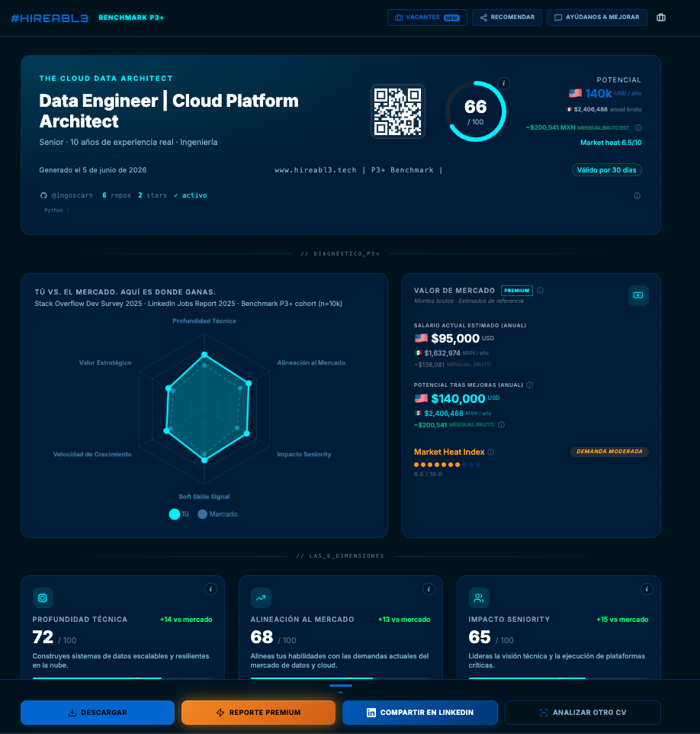Open info icon beside Market Heat Index
Screen dimensions: 700x734
491,452
